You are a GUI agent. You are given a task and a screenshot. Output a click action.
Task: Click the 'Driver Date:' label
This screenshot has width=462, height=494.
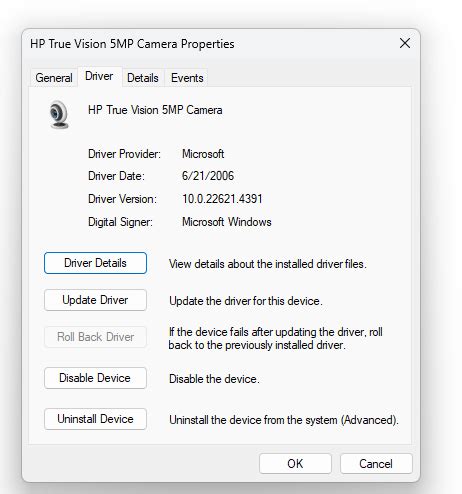pos(116,176)
